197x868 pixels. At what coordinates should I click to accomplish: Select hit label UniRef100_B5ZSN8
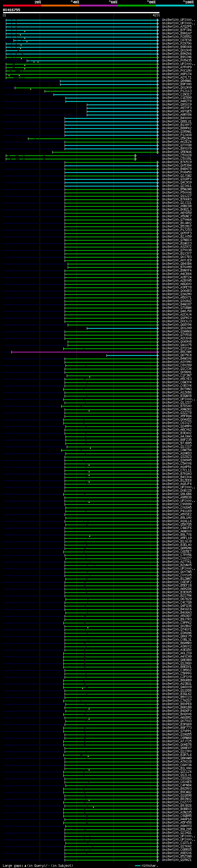click(177, 856)
